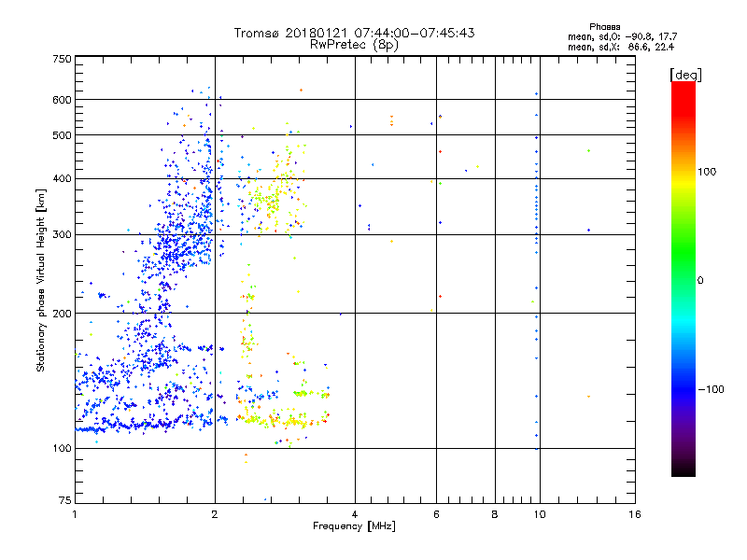Click the '0' colorbar tick label
Screen dimensions: 747x560
click(700, 281)
